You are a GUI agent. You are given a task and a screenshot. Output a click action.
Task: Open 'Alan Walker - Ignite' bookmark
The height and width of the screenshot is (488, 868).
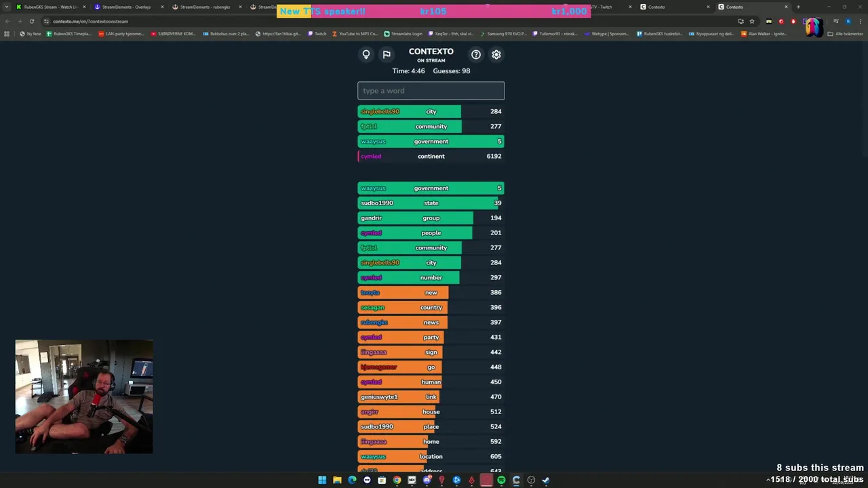(x=764, y=33)
